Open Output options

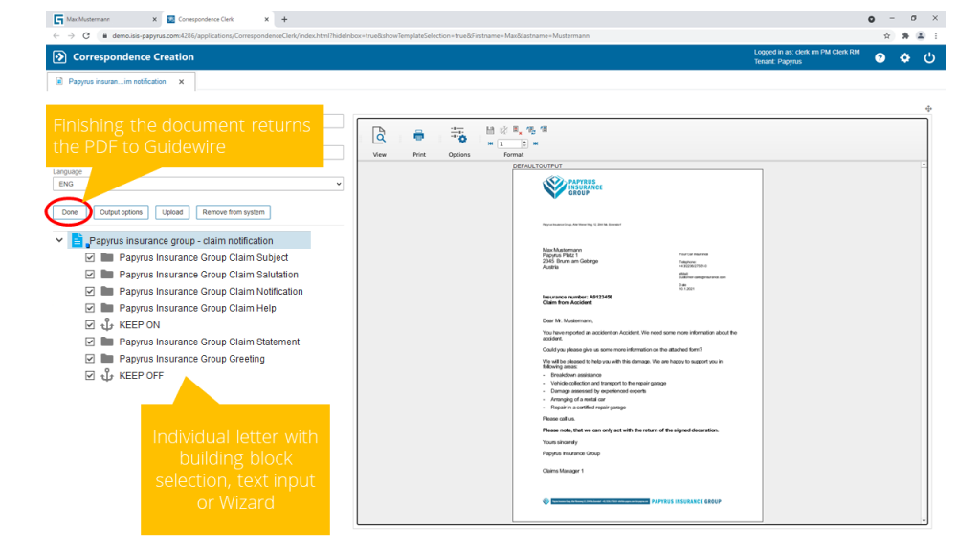click(x=122, y=212)
